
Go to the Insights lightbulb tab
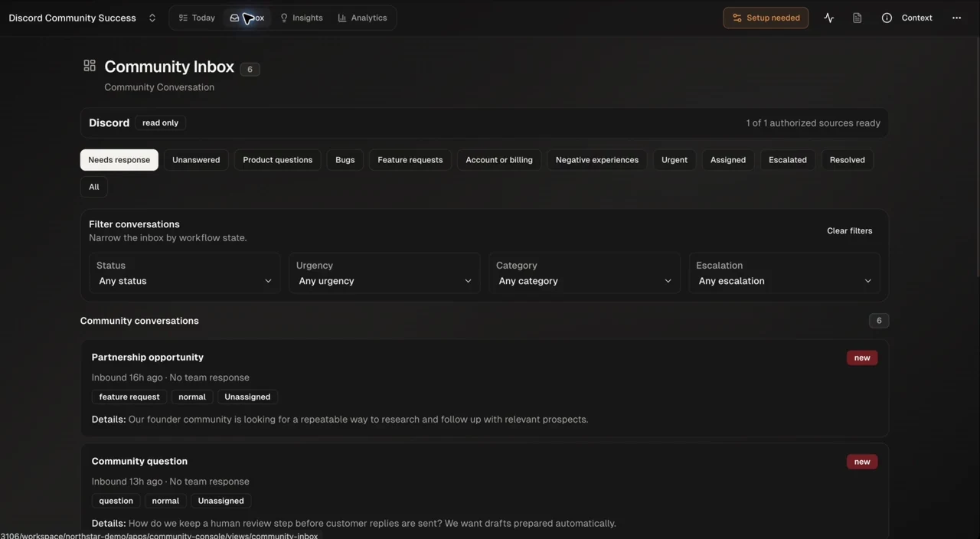tap(301, 18)
